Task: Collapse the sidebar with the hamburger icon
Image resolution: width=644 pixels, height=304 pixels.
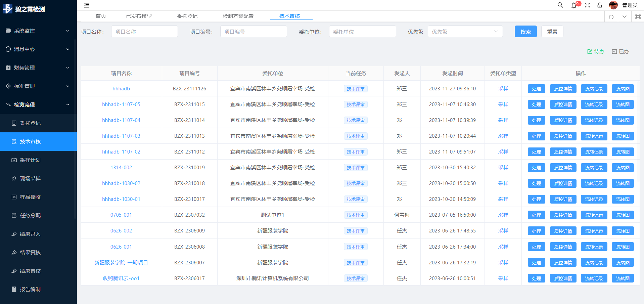Action: pyautogui.click(x=87, y=5)
